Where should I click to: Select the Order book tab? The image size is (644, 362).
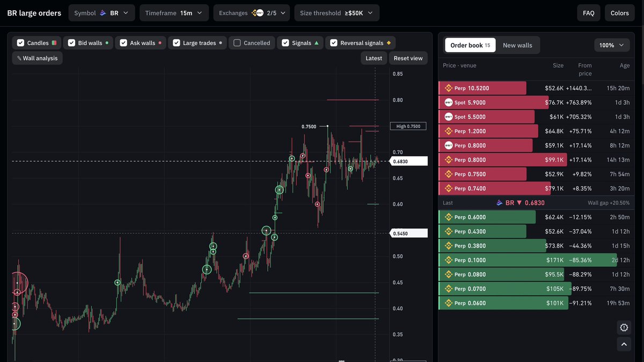pos(470,45)
